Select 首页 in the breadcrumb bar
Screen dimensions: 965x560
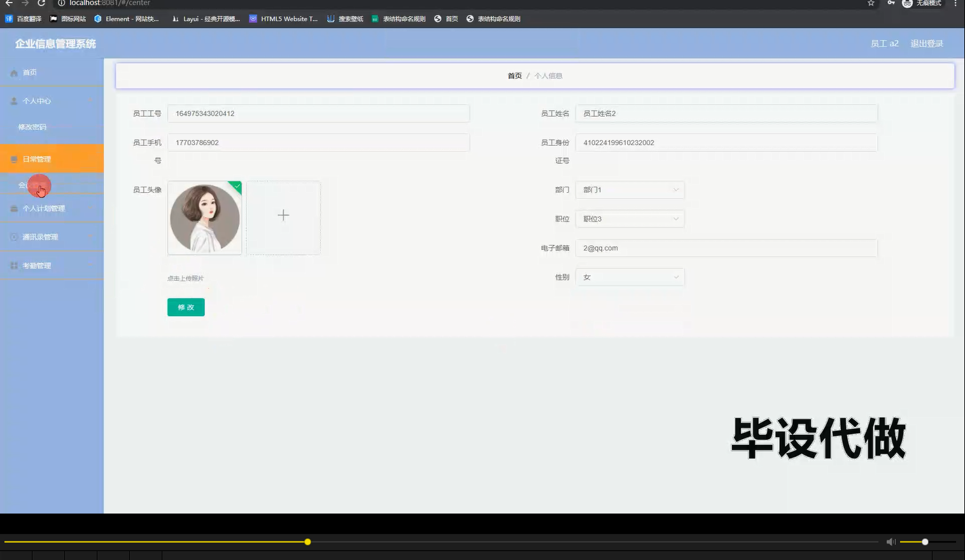[514, 75]
